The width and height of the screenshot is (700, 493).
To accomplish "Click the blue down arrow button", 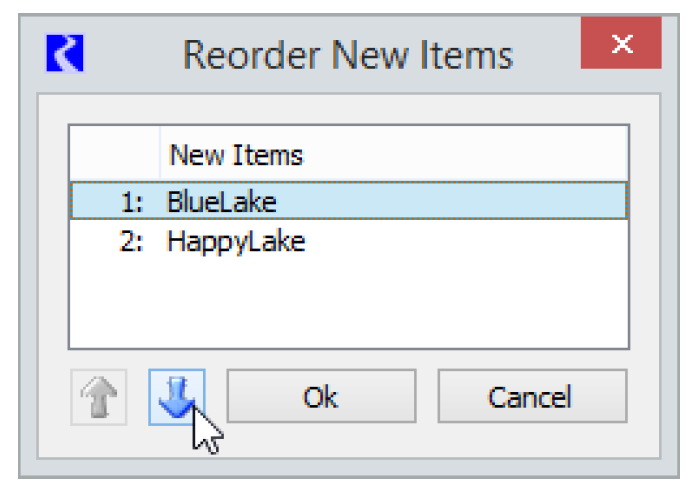I will [x=177, y=397].
